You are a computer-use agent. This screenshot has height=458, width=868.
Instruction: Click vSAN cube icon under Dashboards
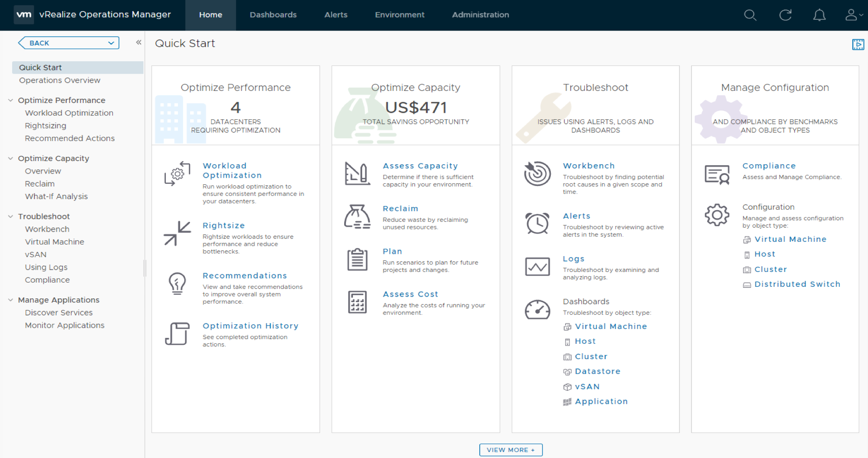(x=567, y=387)
